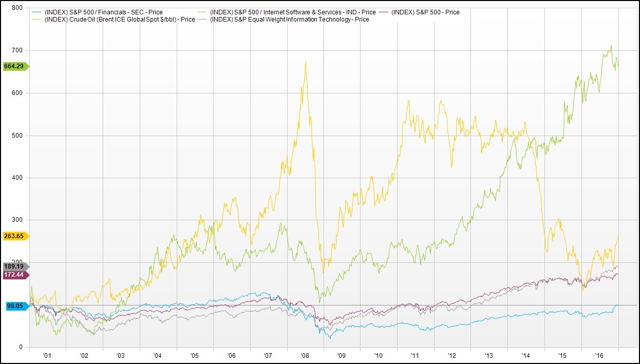Click the yellow 263.65 value tag
Screen dimensions: 640x364
pyautogui.click(x=16, y=236)
